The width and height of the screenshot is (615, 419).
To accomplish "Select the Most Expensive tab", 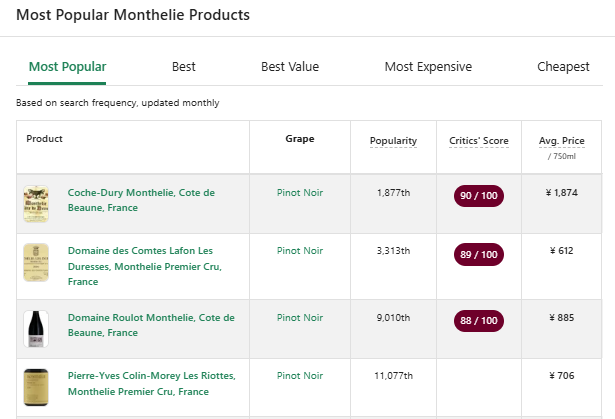I will click(x=428, y=67).
